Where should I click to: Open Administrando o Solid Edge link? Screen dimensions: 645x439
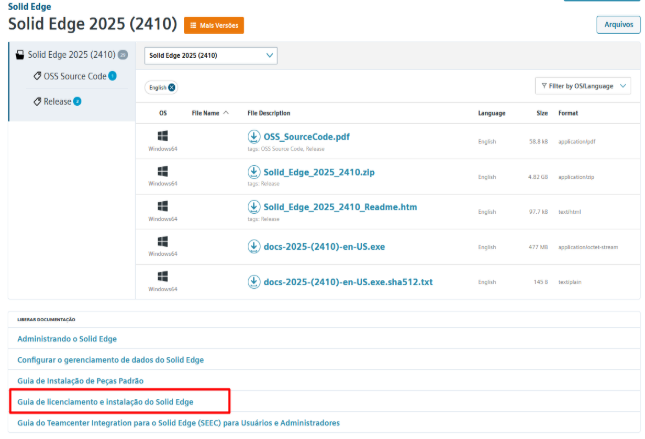coord(65,339)
